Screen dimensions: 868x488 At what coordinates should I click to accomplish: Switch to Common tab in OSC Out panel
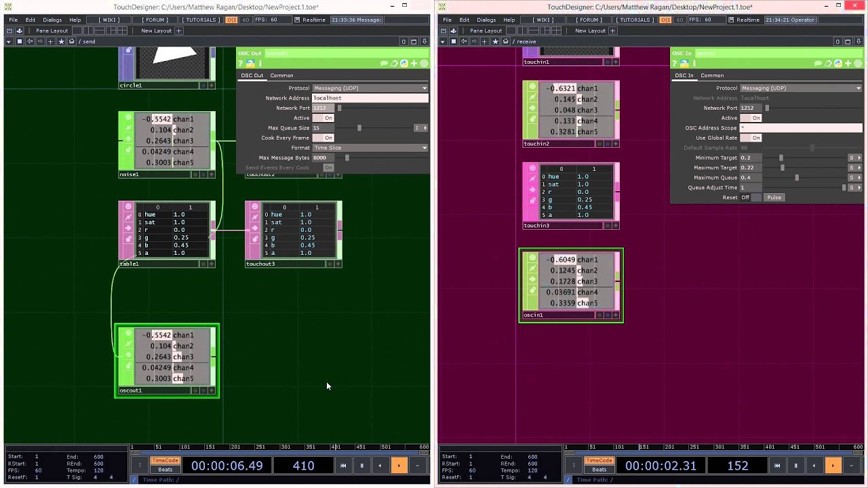[x=281, y=75]
